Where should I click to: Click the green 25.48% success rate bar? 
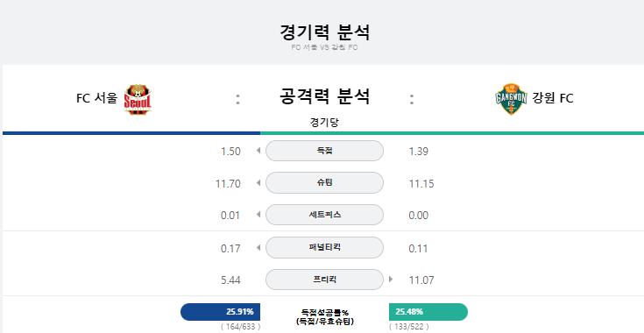428,312
